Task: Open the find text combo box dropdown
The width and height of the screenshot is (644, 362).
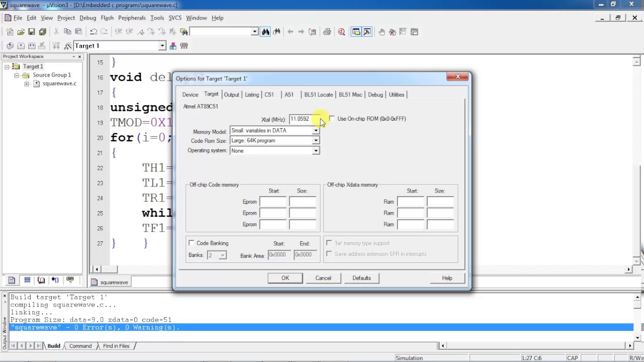Action: tap(255, 32)
